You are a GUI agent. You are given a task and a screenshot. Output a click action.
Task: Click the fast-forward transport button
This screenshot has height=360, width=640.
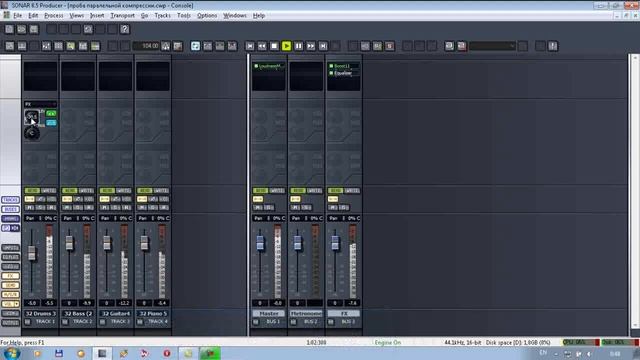(x=311, y=46)
